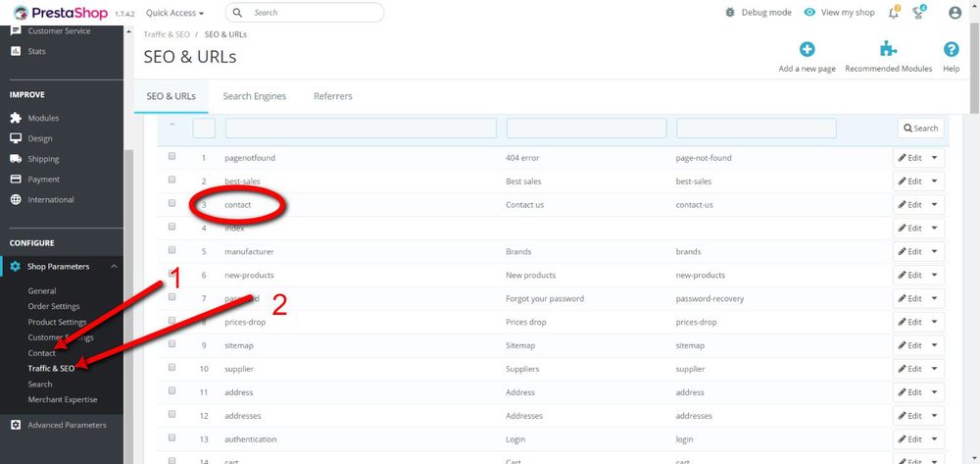Open Traffic & SEO menu item
Image resolution: width=980 pixels, height=464 pixels.
pos(51,368)
